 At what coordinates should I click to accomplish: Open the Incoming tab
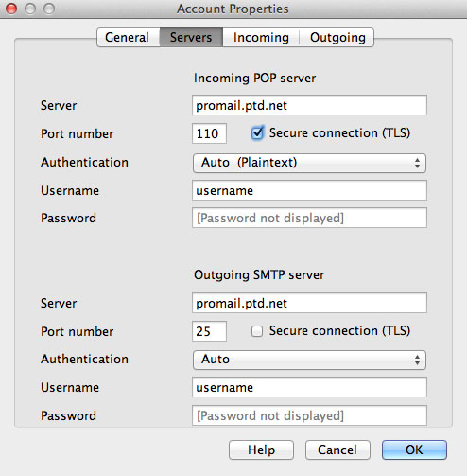click(261, 37)
